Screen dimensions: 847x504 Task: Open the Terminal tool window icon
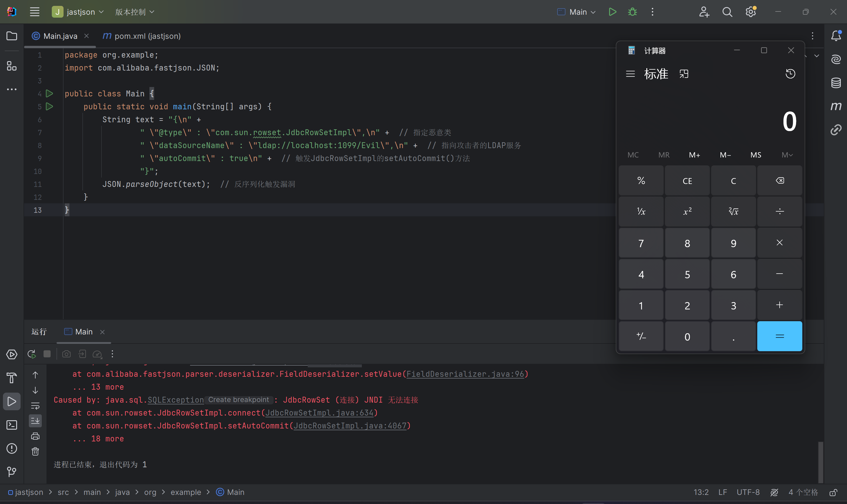(x=11, y=425)
